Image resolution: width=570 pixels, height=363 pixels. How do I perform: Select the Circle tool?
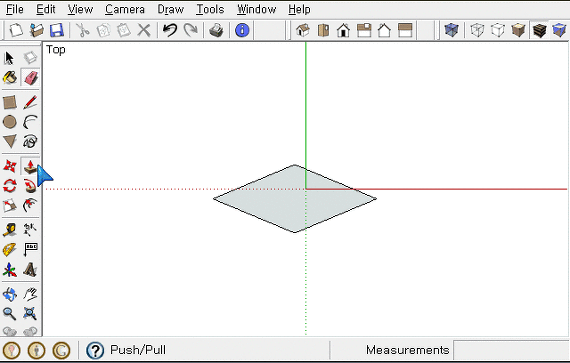click(x=10, y=122)
